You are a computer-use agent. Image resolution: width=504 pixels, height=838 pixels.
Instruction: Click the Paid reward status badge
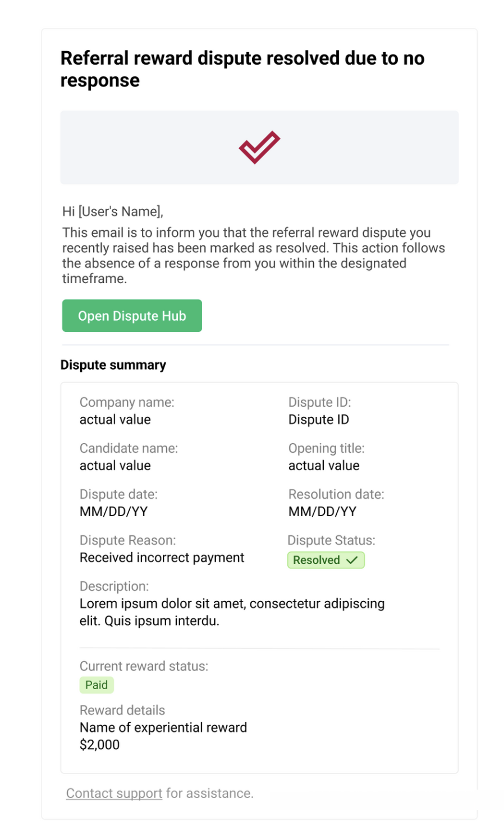[x=97, y=685]
